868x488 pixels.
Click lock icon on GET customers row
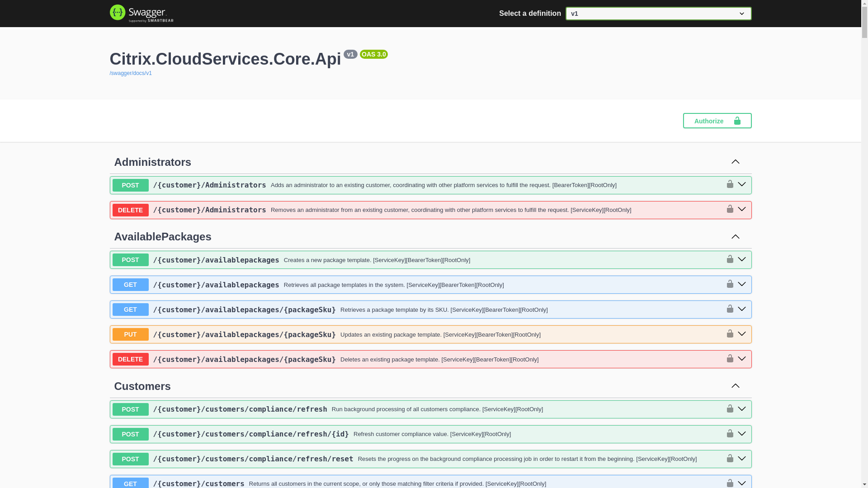click(x=730, y=483)
